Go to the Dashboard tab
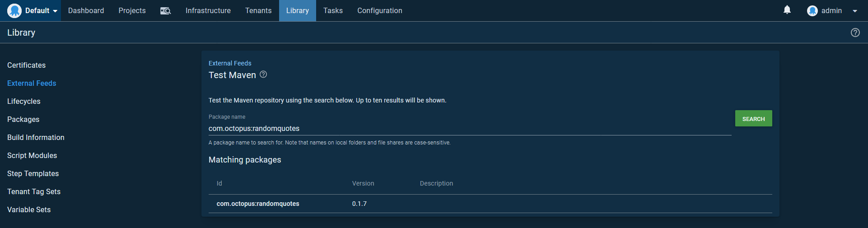868x228 pixels. tap(86, 11)
